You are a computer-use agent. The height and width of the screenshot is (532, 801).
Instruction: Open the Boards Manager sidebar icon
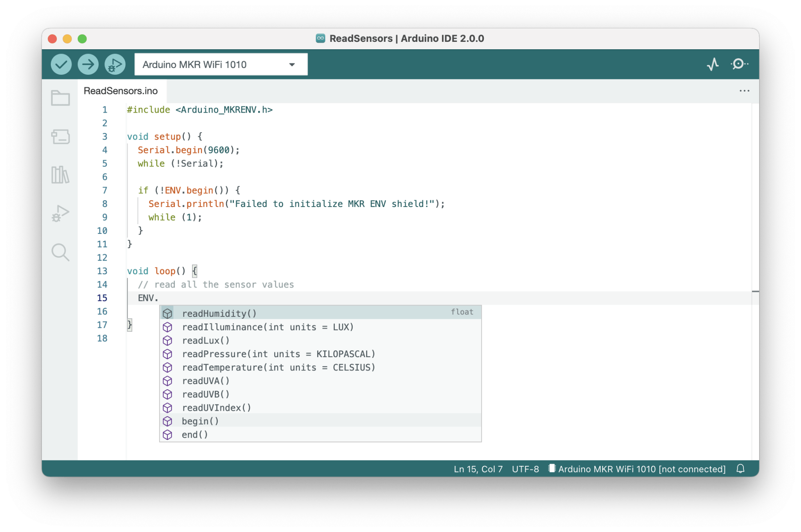[x=61, y=137]
